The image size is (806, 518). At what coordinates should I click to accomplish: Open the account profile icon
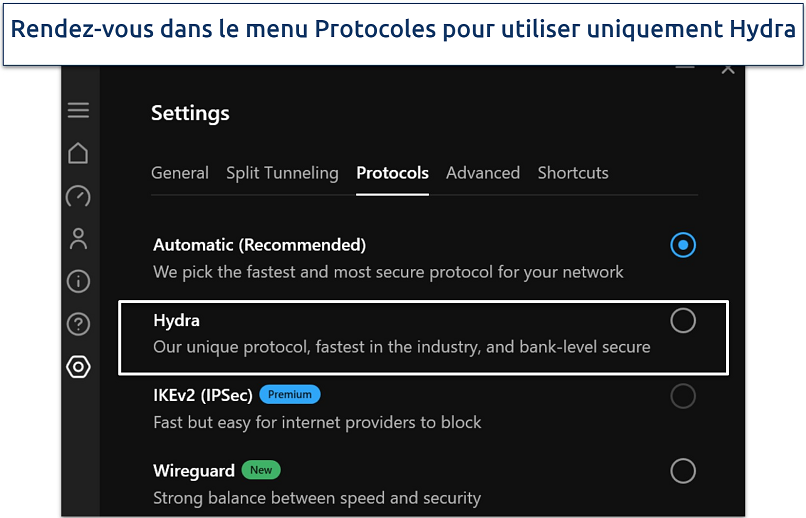(x=78, y=238)
